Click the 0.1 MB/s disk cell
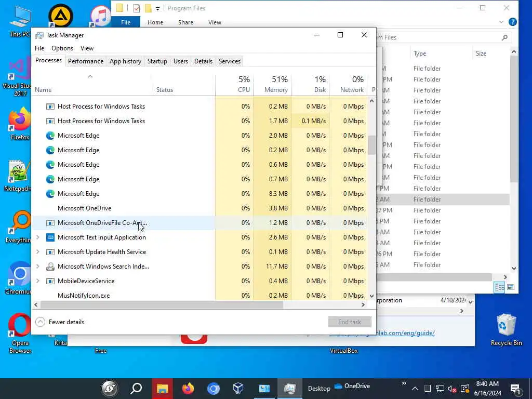This screenshot has width=532, height=399. click(x=311, y=121)
